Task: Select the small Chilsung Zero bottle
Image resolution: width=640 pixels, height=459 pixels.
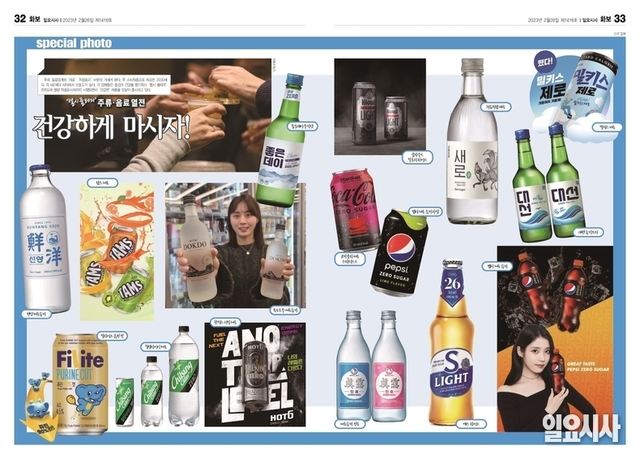Action: pyautogui.click(x=151, y=391)
